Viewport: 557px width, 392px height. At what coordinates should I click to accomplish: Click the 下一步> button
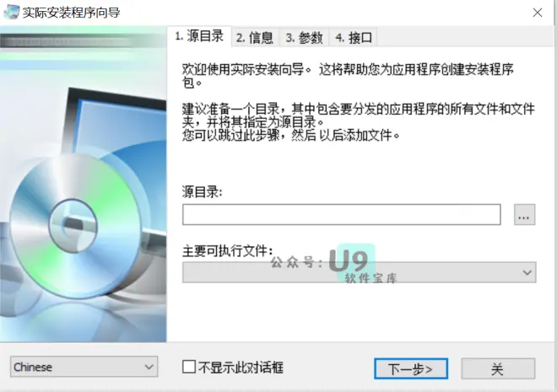(411, 369)
